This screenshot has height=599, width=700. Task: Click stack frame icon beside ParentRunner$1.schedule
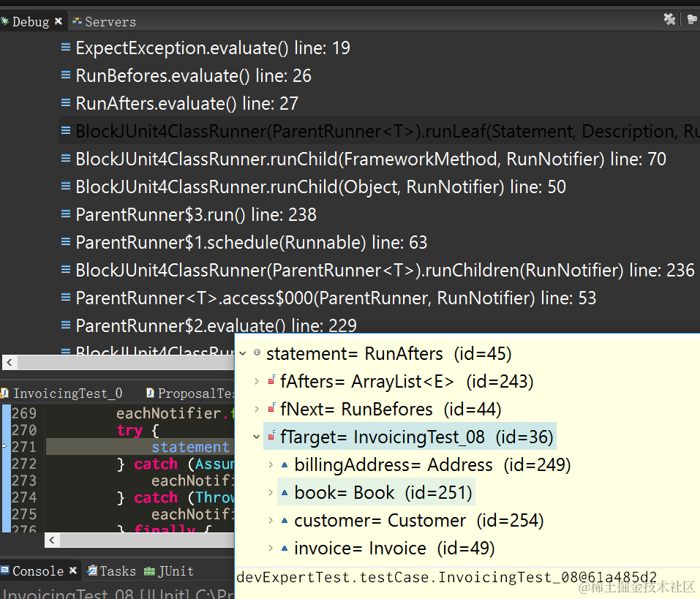pos(66,241)
